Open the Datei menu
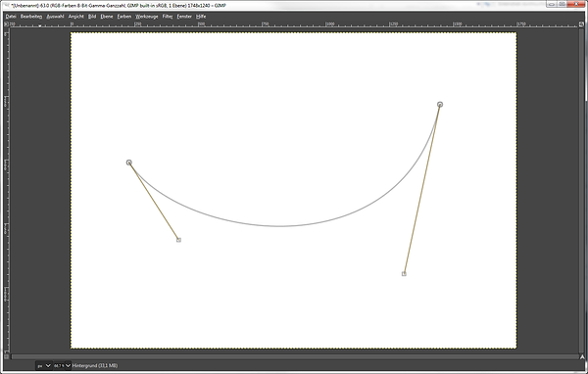 coord(11,17)
